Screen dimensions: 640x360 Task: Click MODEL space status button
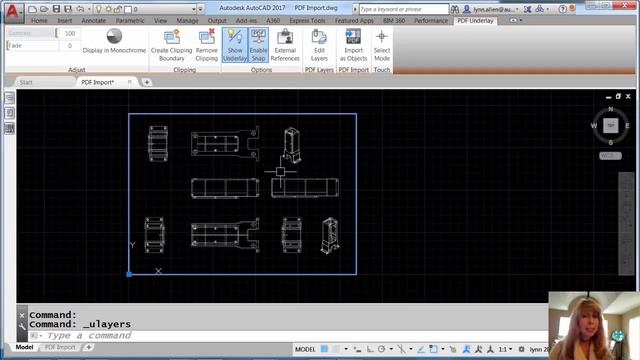point(305,349)
